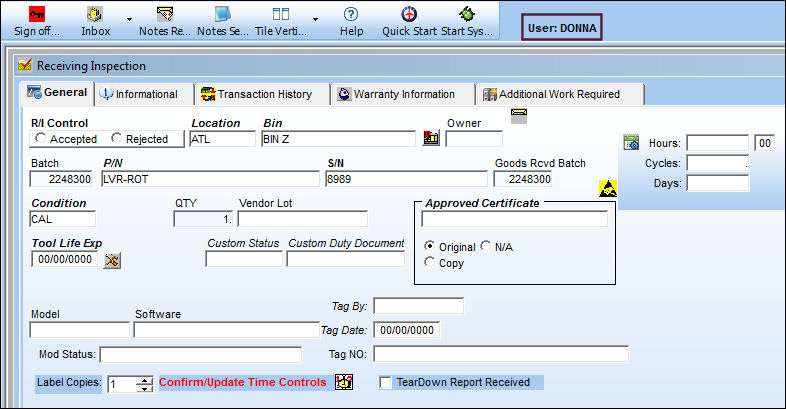786x409 pixels.
Task: Click the Location field with ATL
Action: (x=222, y=139)
